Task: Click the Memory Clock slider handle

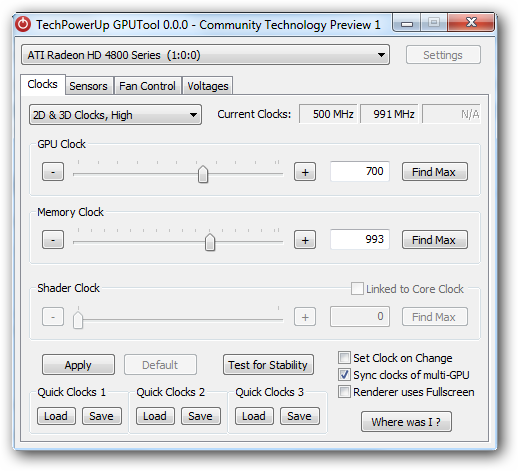Action: (210, 242)
